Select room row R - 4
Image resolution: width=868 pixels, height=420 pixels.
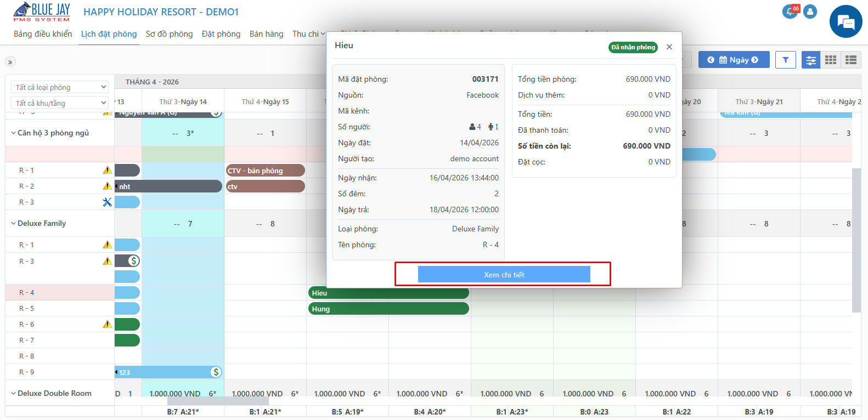pos(59,292)
